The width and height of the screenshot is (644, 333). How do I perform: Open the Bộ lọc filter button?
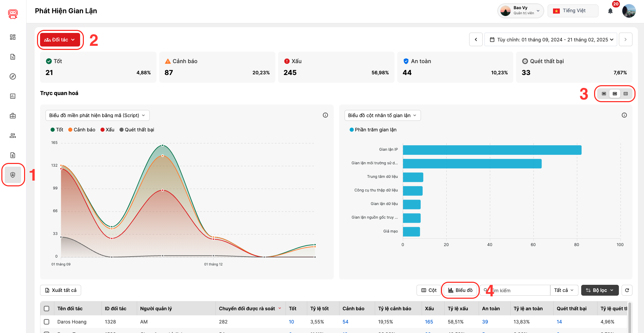(x=600, y=290)
